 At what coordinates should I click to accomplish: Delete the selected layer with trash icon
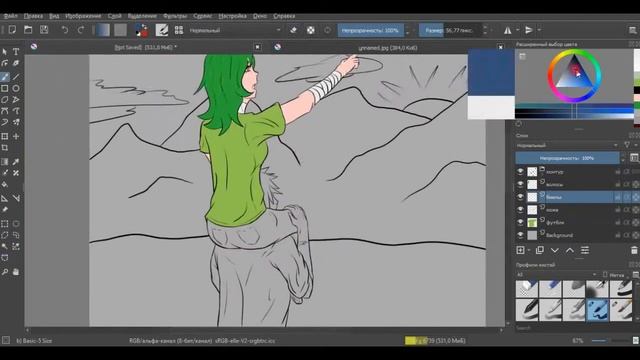(634, 250)
